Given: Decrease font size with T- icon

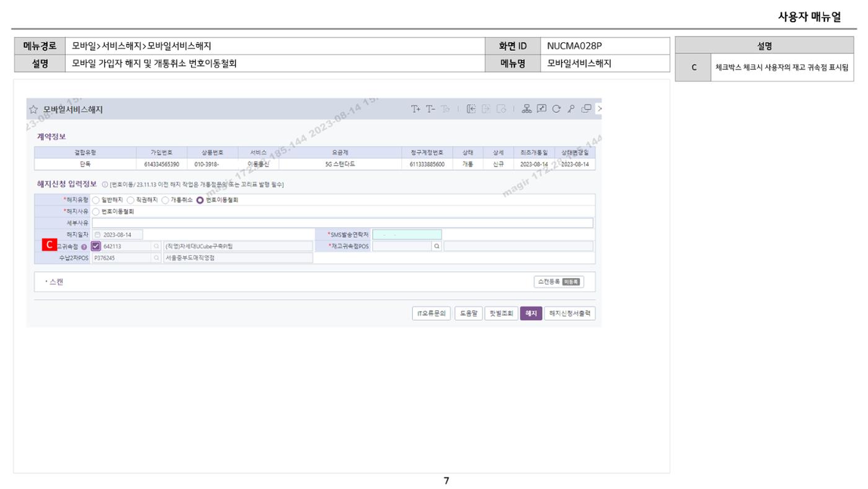Looking at the screenshot, I should coord(430,109).
